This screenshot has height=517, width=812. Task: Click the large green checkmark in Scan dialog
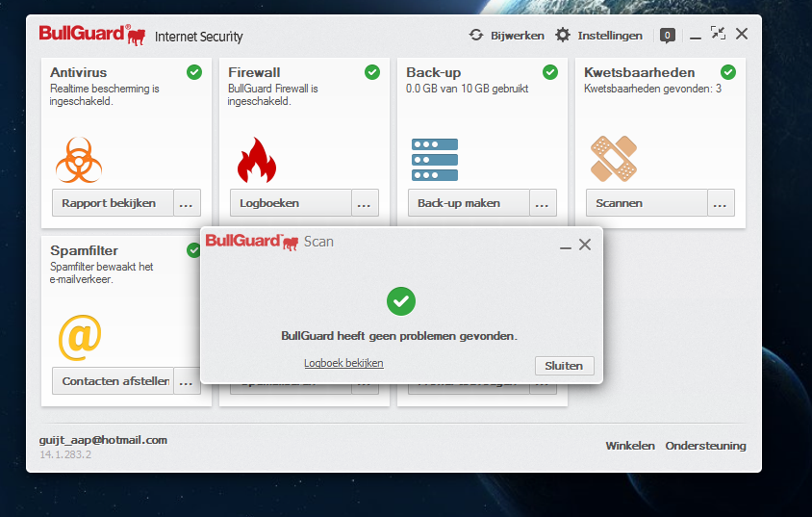(401, 301)
